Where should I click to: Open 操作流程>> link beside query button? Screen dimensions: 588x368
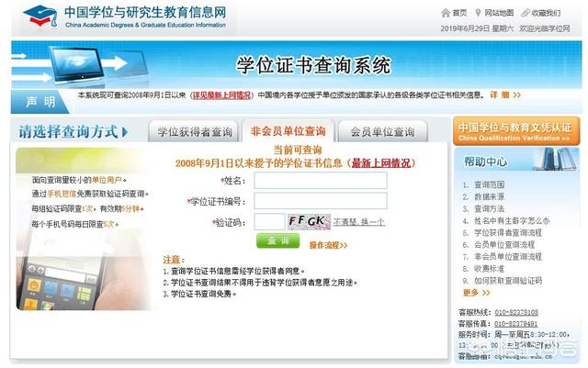(328, 245)
